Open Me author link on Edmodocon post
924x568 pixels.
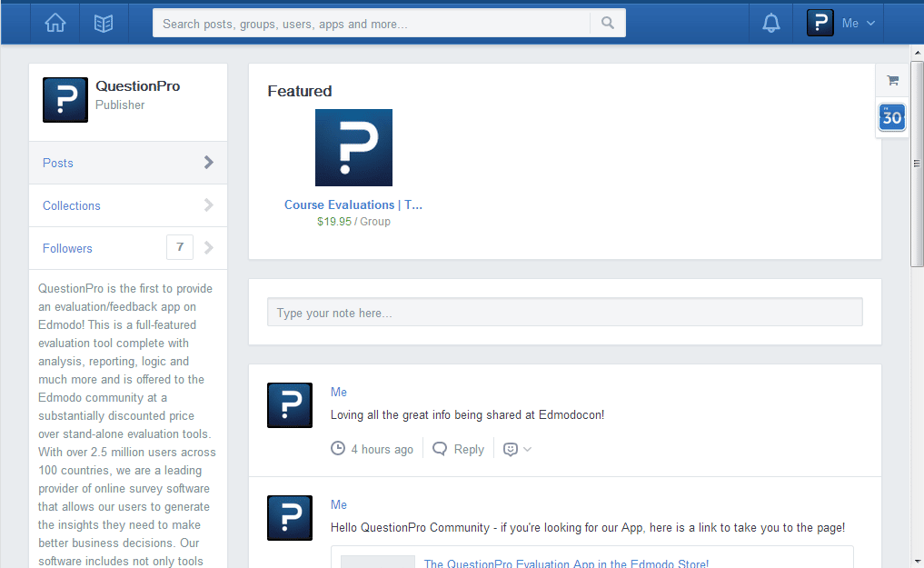coord(338,392)
